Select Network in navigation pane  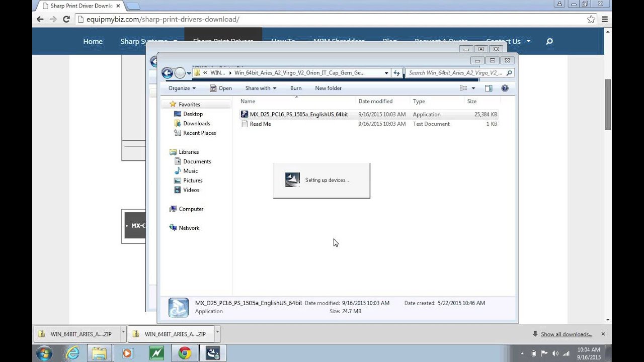(189, 228)
